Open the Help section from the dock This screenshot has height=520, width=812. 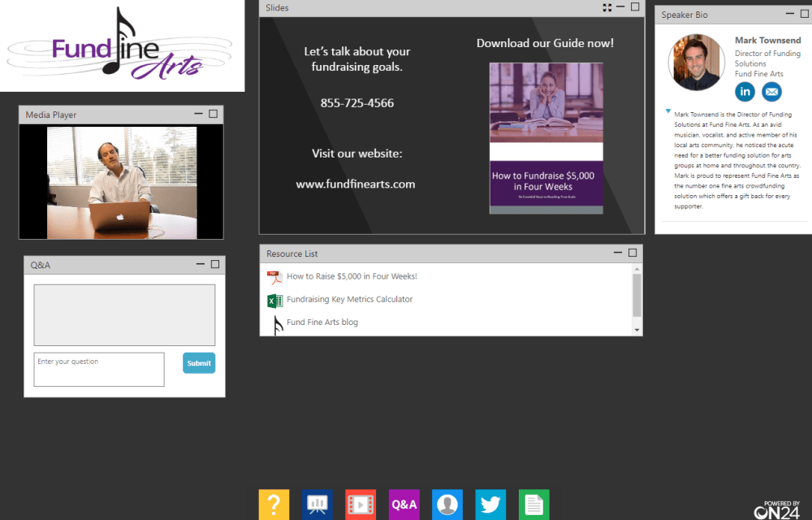click(x=274, y=505)
